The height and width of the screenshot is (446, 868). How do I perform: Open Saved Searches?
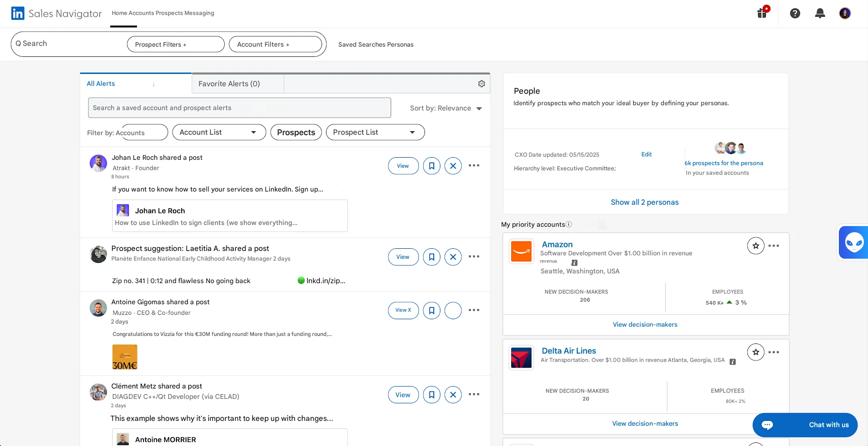[362, 44]
